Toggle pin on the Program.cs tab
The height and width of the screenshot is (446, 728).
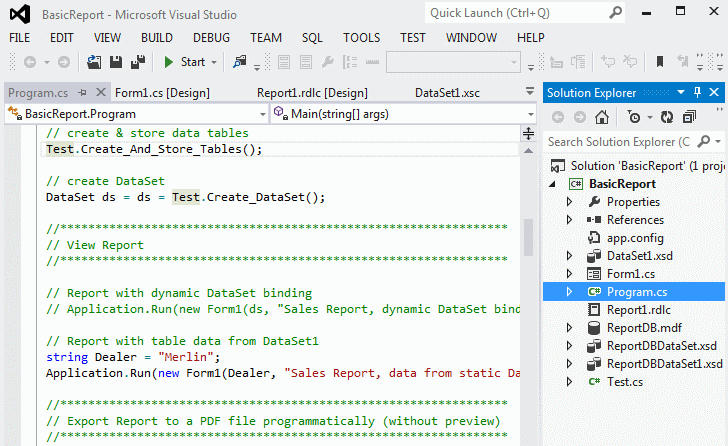pos(83,93)
